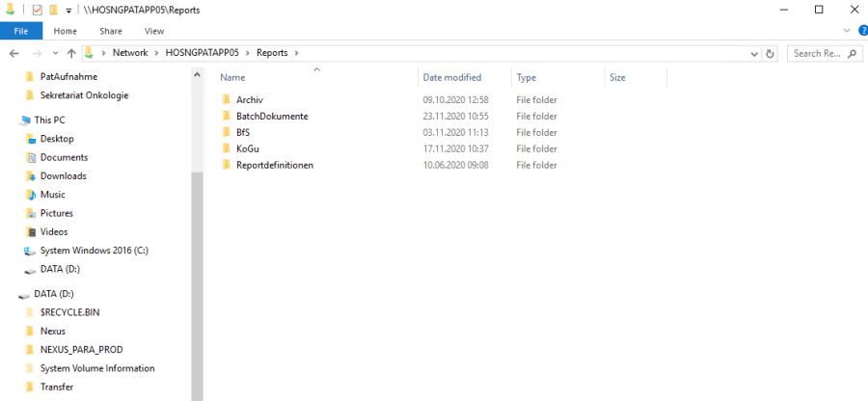This screenshot has width=868, height=401.
Task: Open Desktop in navigation pane
Action: [x=57, y=139]
